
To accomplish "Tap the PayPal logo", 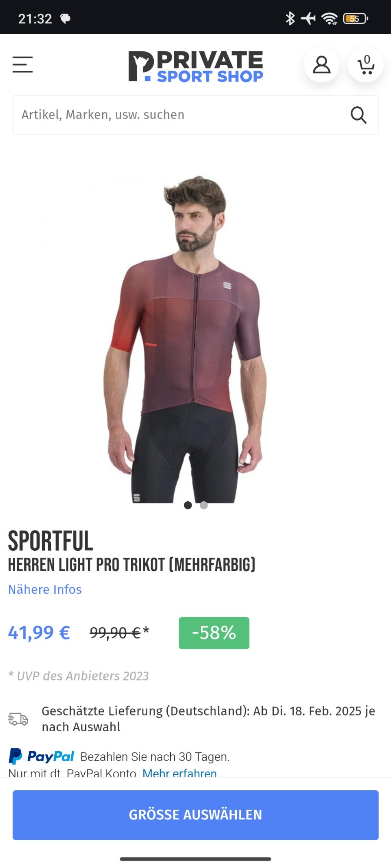I will click(41, 756).
